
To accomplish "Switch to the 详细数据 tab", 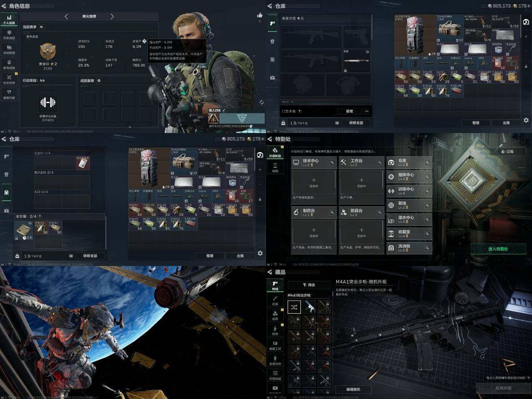I will [9, 49].
